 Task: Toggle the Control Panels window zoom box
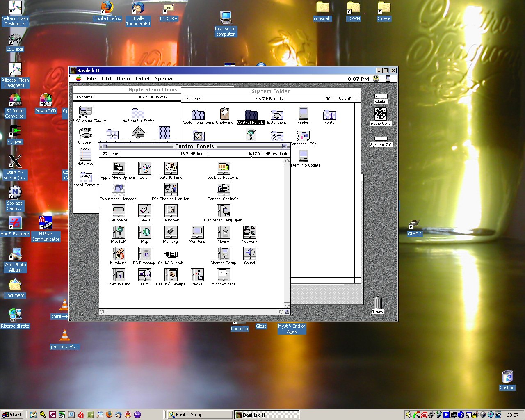coord(284,146)
